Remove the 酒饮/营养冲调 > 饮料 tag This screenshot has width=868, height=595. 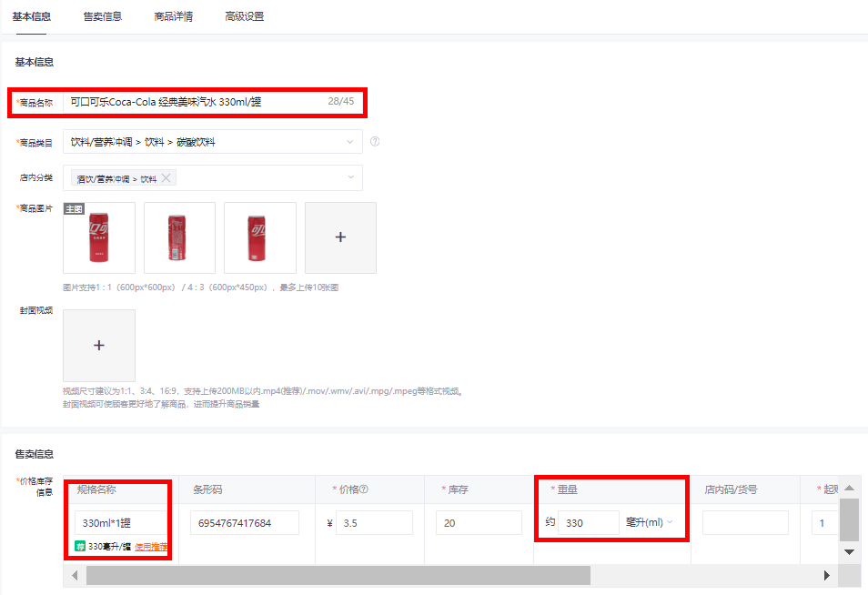click(167, 177)
